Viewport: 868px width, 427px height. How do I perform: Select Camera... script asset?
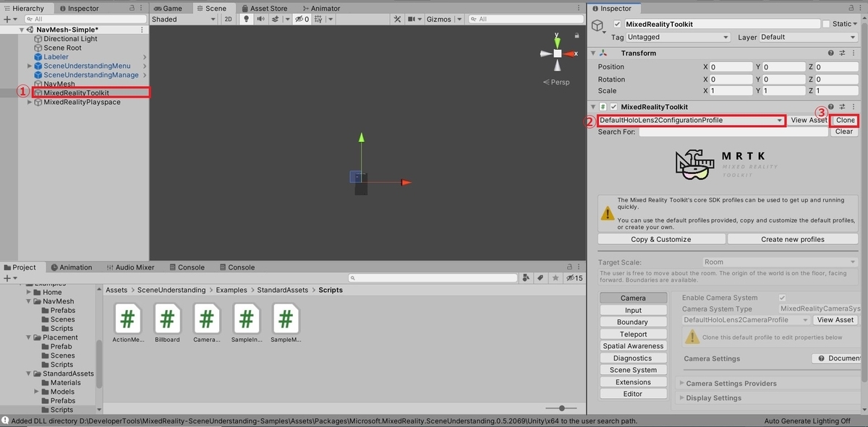207,323
